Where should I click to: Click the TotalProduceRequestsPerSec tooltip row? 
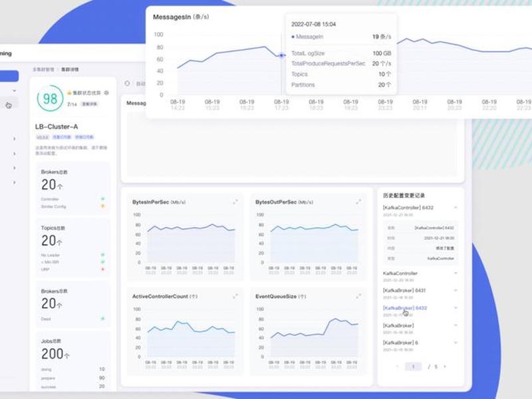[341, 63]
